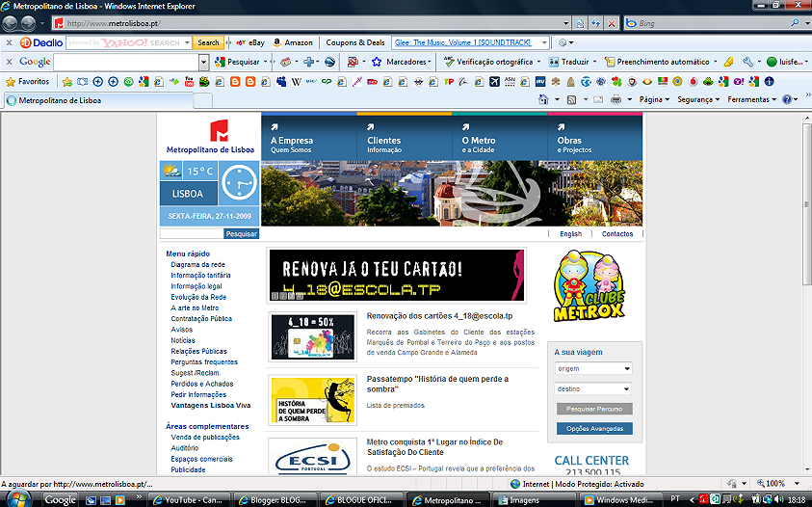This screenshot has width=812, height=507.
Task: Expand the Glee soundtrack ticker dropdown
Action: 544,42
